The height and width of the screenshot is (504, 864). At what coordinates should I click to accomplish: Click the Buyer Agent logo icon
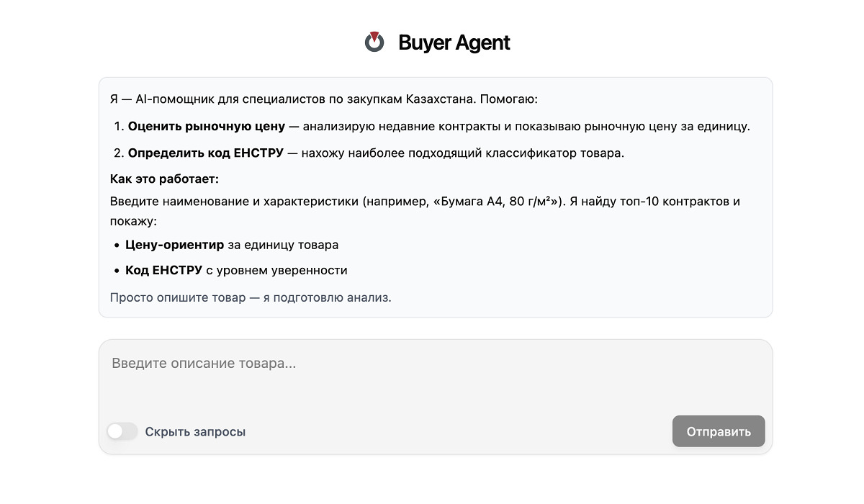pos(374,42)
